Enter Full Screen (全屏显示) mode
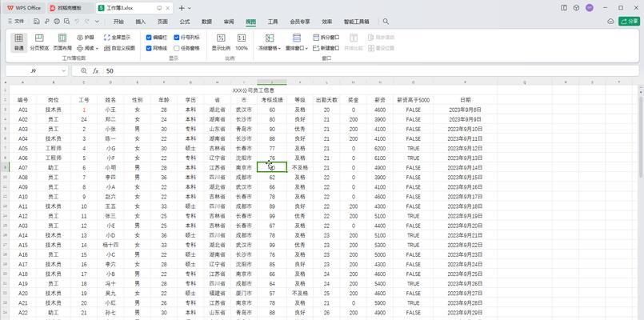Image resolution: width=644 pixels, height=320 pixels. 118,37
